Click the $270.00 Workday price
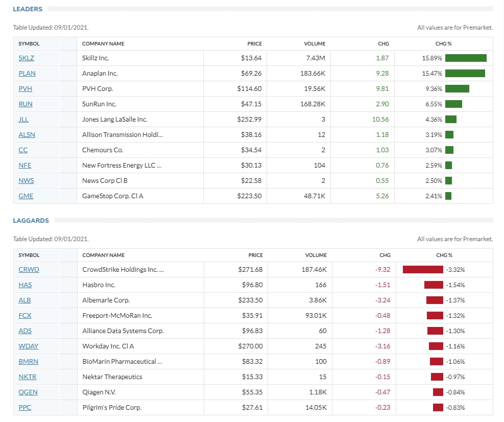This screenshot has height=422, width=504. tap(250, 346)
